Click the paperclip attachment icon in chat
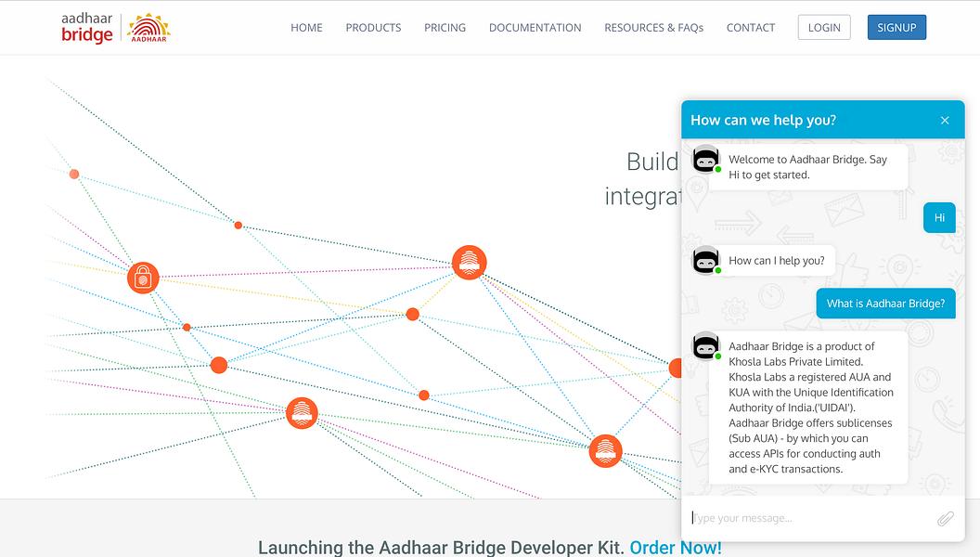 [x=945, y=518]
